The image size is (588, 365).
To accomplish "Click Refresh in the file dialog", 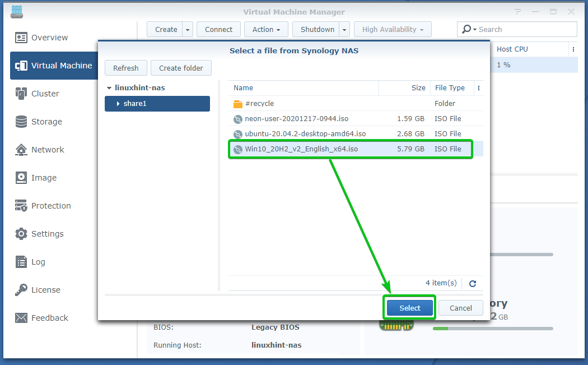I will tap(126, 68).
